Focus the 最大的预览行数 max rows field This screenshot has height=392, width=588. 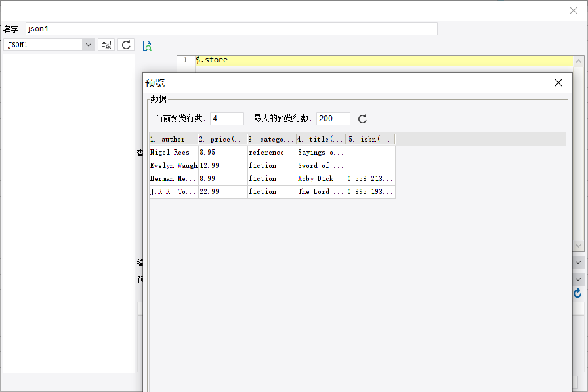click(x=333, y=119)
